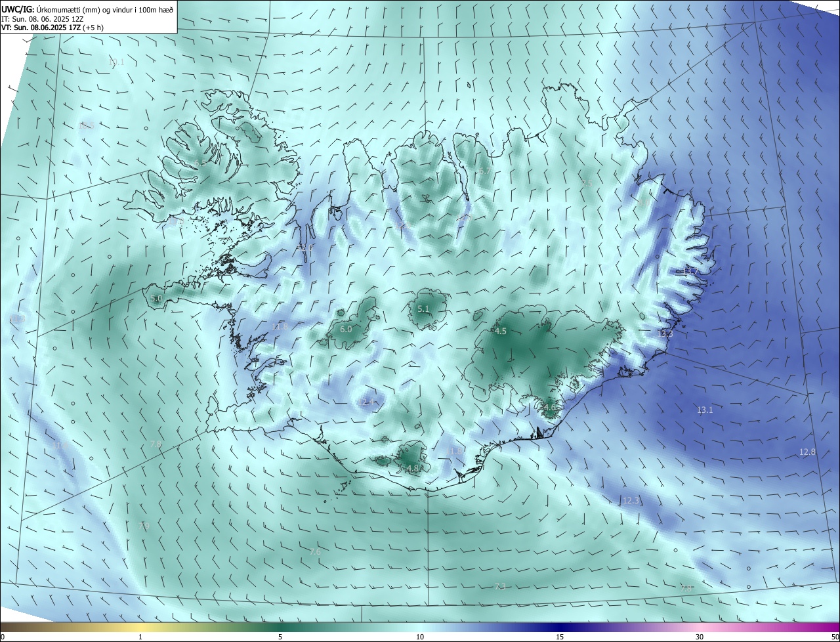Click the 0 tick on the color scale

3,637
